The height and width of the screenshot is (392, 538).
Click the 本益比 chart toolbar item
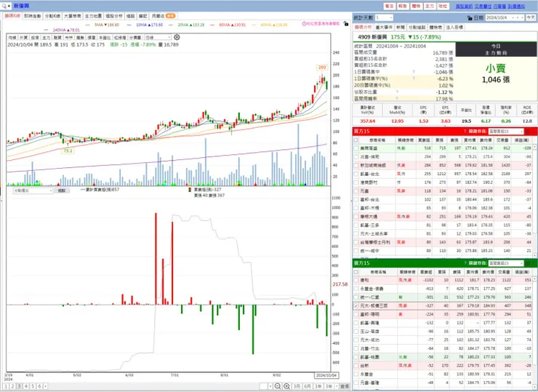[x=105, y=37]
